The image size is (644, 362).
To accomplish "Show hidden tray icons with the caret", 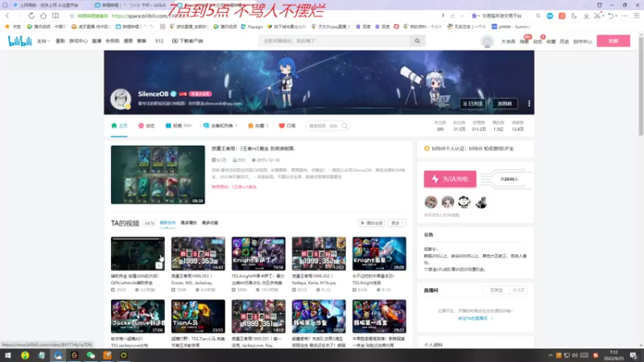I will pyautogui.click(x=551, y=356).
